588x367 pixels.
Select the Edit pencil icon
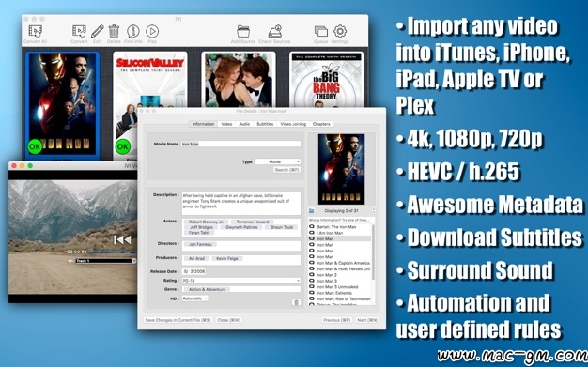click(97, 31)
